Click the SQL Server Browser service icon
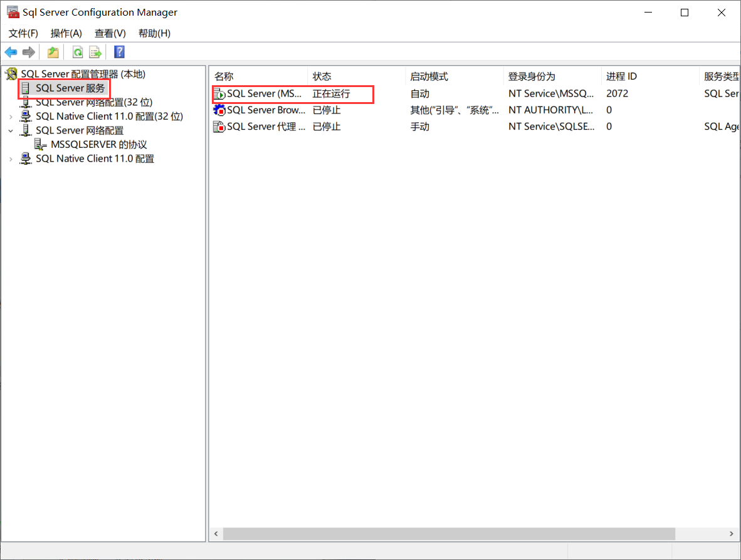 coord(220,110)
